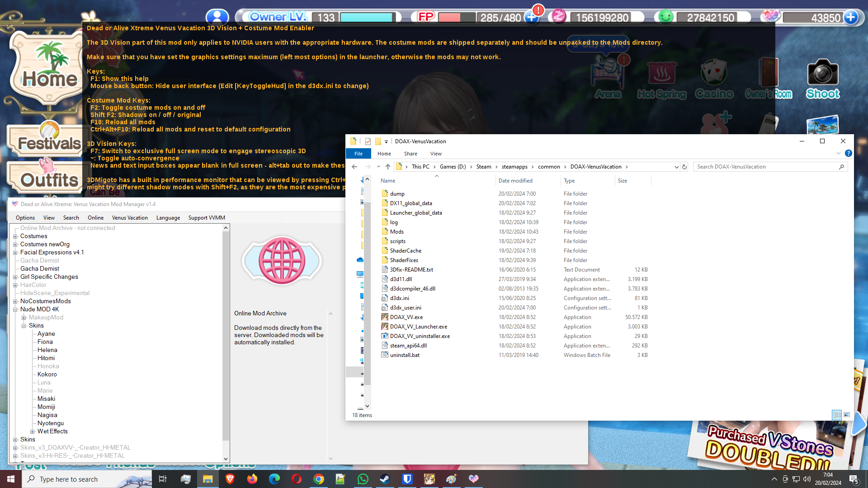868x488 pixels.
Task: Select Ayane in the Skins tree
Action: [x=46, y=334]
